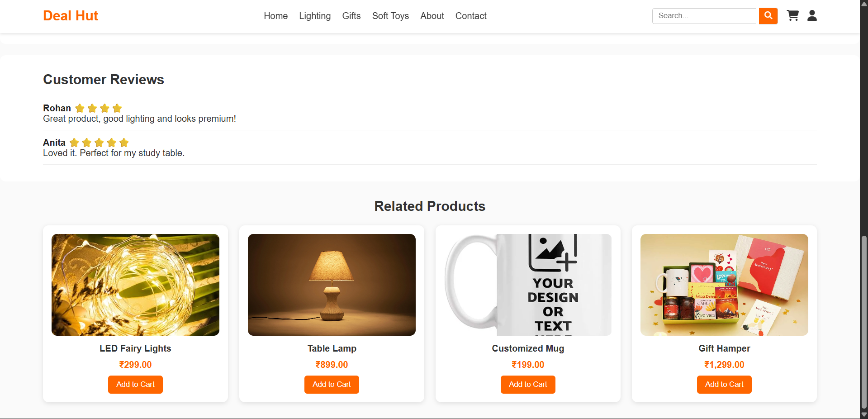Add Customized Mug to cart
The image size is (868, 419).
point(528,384)
